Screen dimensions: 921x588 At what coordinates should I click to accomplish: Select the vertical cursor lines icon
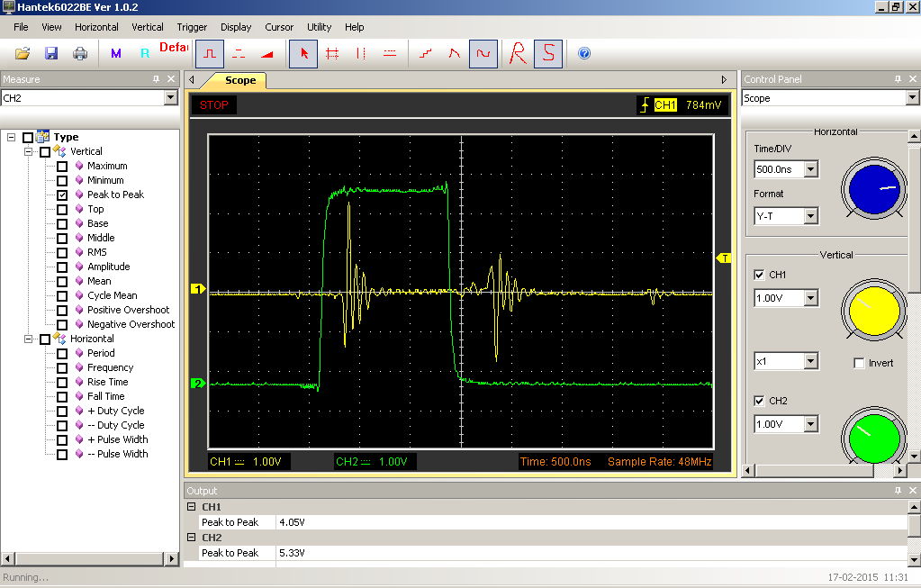pyautogui.click(x=361, y=53)
